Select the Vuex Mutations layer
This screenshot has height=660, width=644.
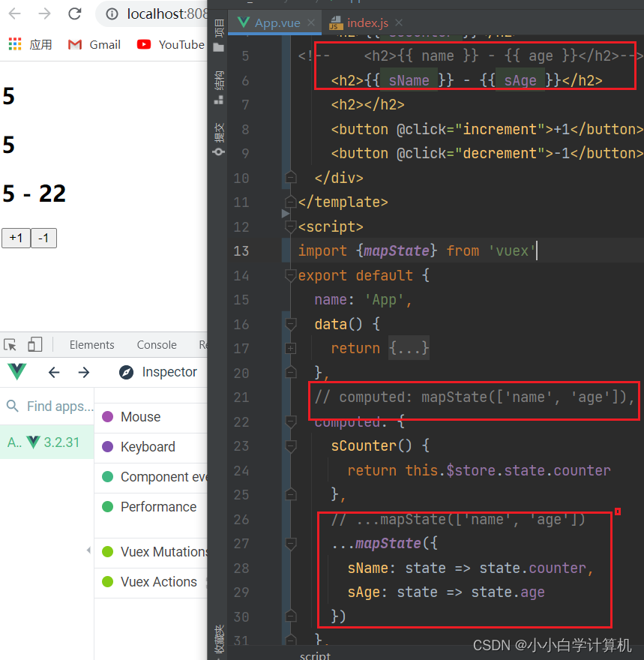[151, 552]
